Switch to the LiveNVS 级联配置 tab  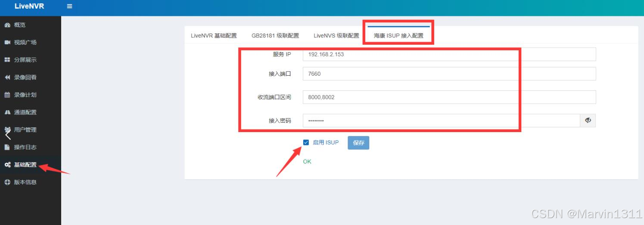[336, 36]
